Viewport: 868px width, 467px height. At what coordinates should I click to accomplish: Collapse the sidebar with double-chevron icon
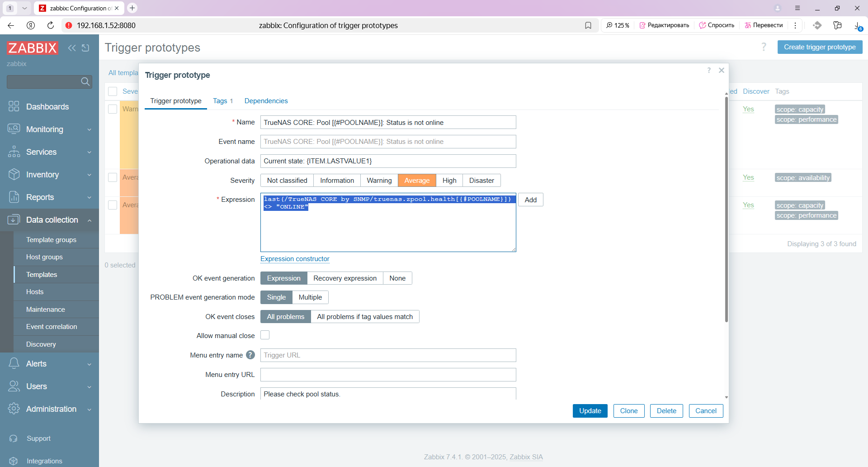click(72, 48)
